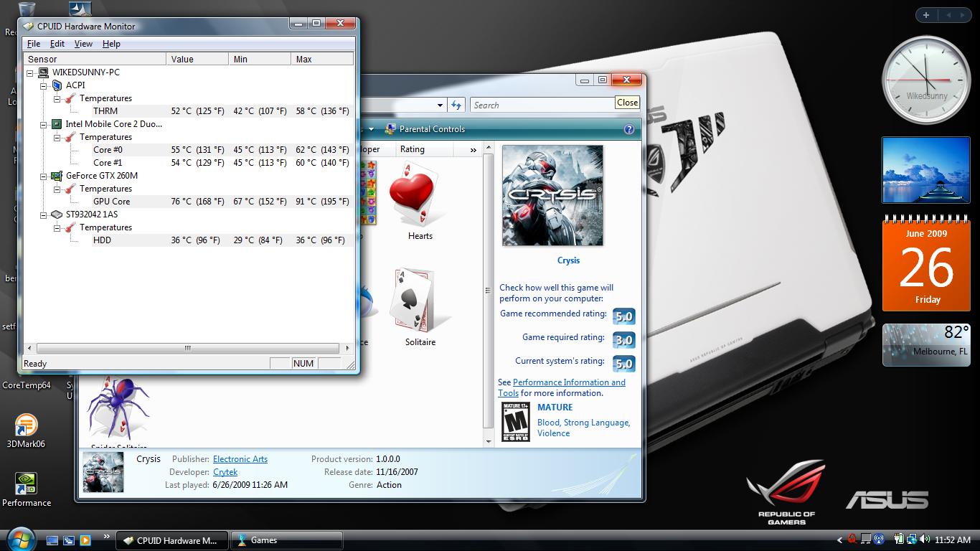This screenshot has width=980, height=551.
Task: Click the network tray icon
Action: tap(911, 540)
